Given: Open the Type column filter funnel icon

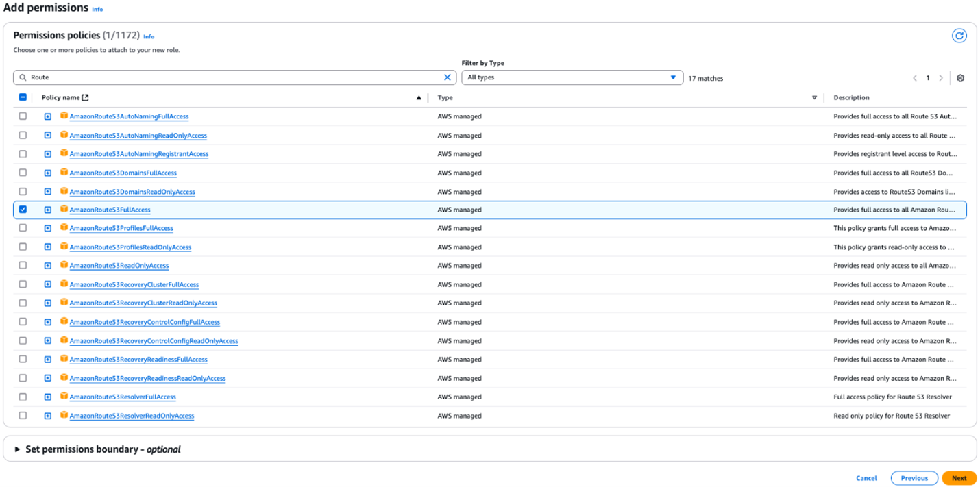Looking at the screenshot, I should (x=814, y=97).
